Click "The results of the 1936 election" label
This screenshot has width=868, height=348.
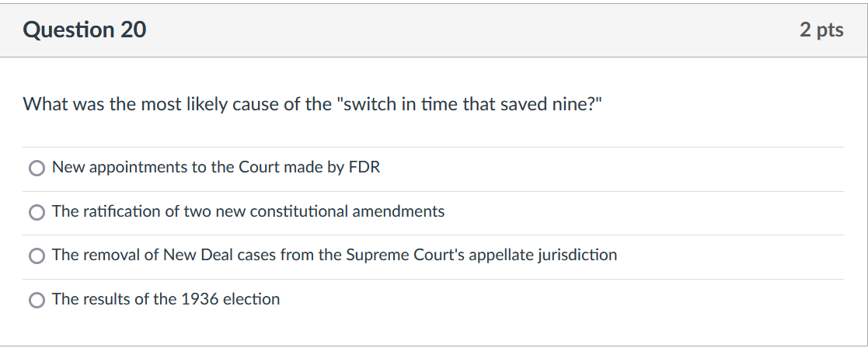click(166, 299)
